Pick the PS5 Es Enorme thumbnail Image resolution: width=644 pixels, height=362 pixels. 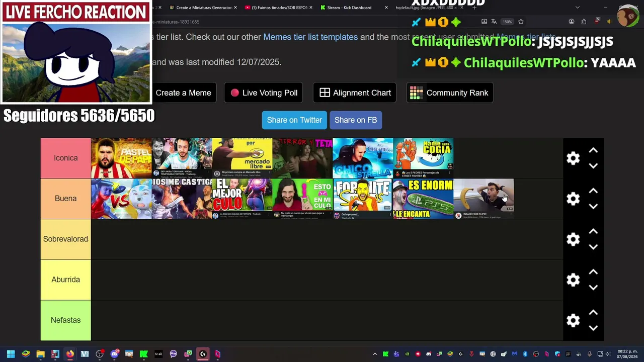coord(423,199)
